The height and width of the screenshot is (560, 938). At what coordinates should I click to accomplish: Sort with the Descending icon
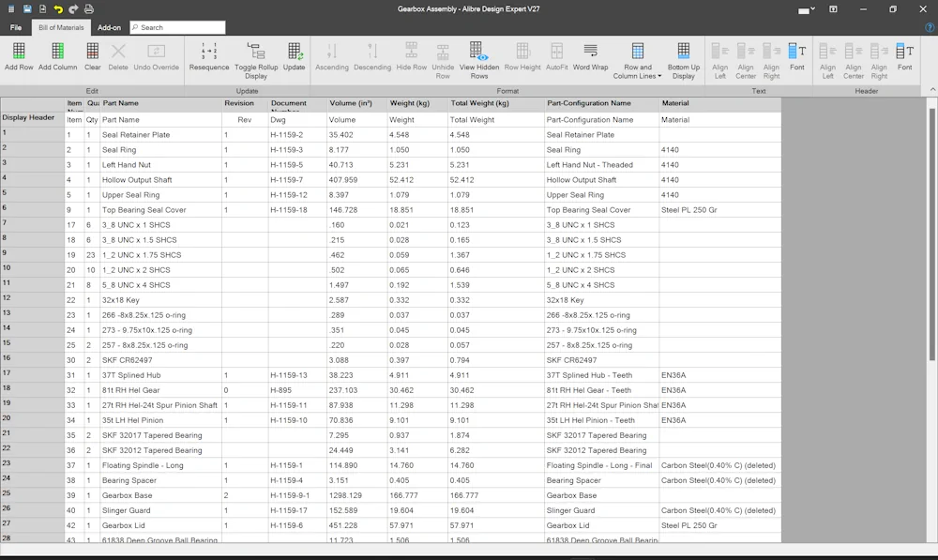click(372, 52)
